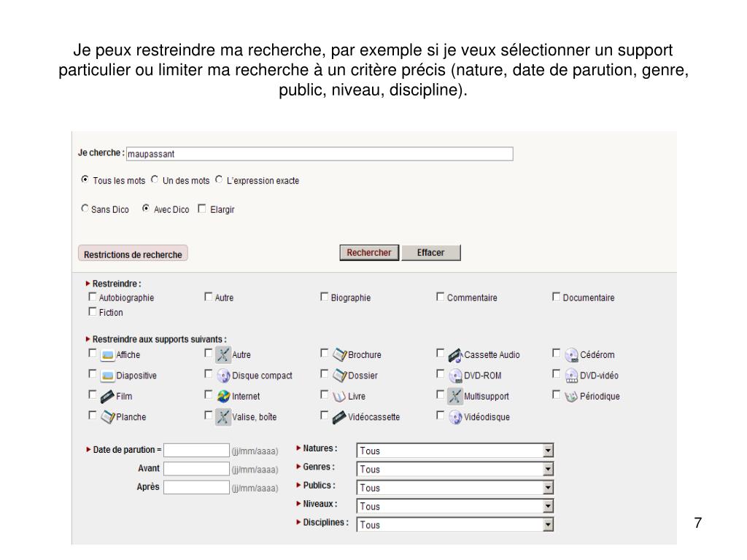The height and width of the screenshot is (560, 747).
Task: Tick the Vidéocassette support checkbox
Action: pyautogui.click(x=325, y=415)
